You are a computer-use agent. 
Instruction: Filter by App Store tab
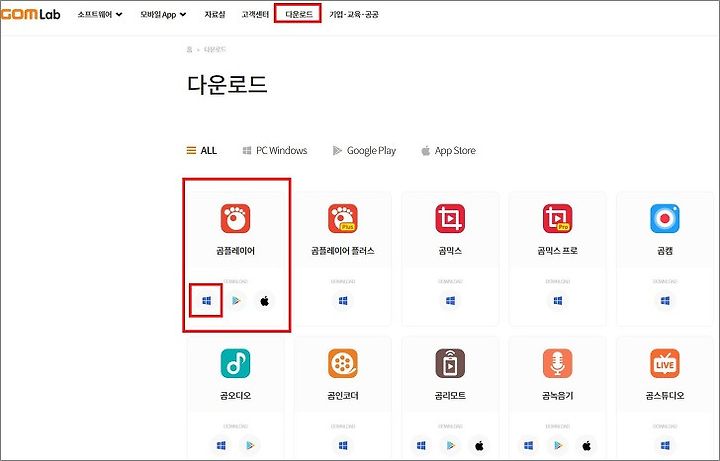(x=448, y=150)
